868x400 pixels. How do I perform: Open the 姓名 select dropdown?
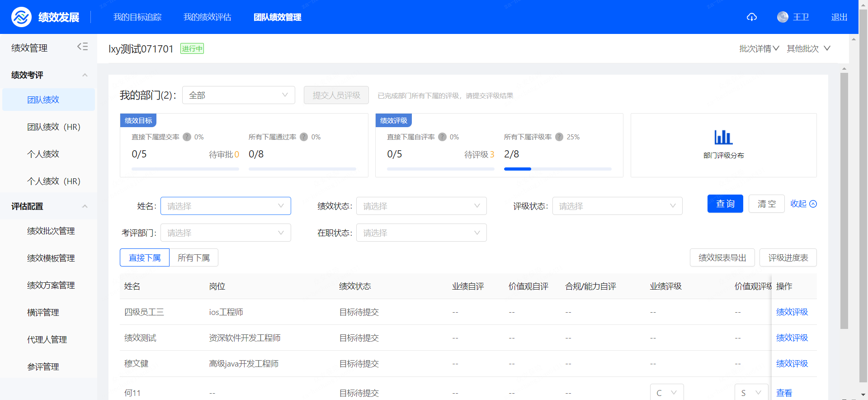click(x=226, y=206)
